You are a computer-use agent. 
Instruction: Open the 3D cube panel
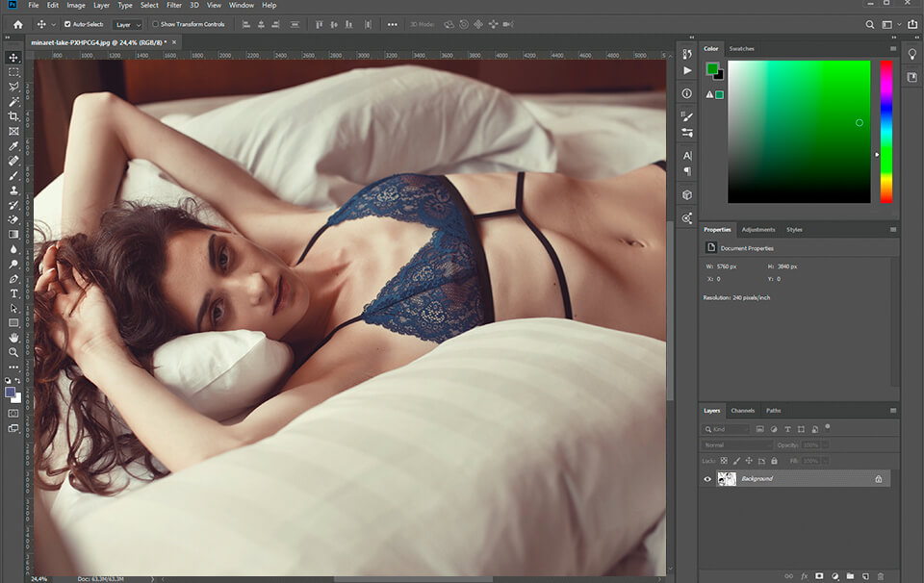click(687, 195)
